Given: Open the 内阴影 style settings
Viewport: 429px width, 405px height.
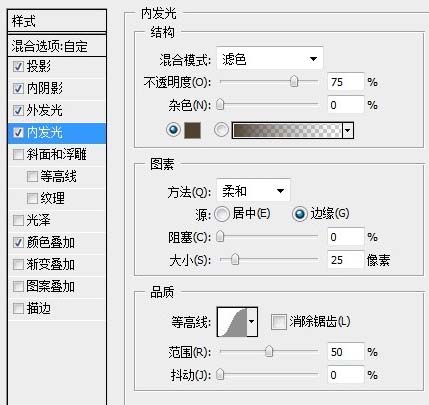Looking at the screenshot, I should coord(45,89).
